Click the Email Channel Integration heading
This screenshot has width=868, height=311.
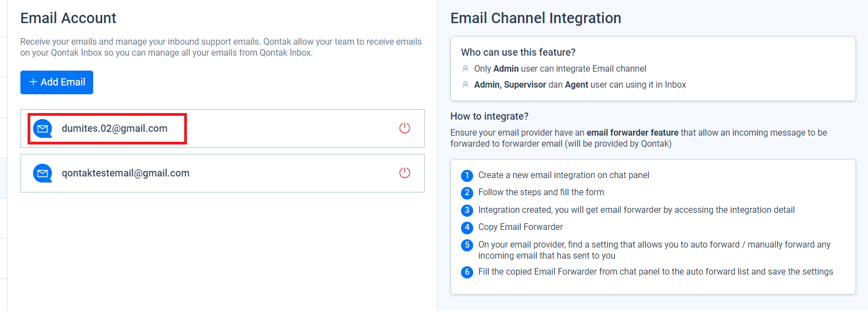pos(535,18)
